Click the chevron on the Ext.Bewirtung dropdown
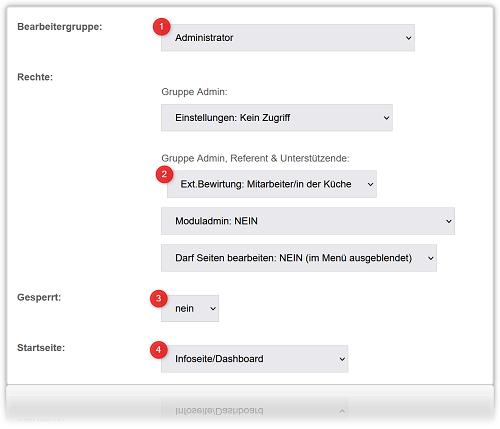500x429 pixels. pos(370,184)
